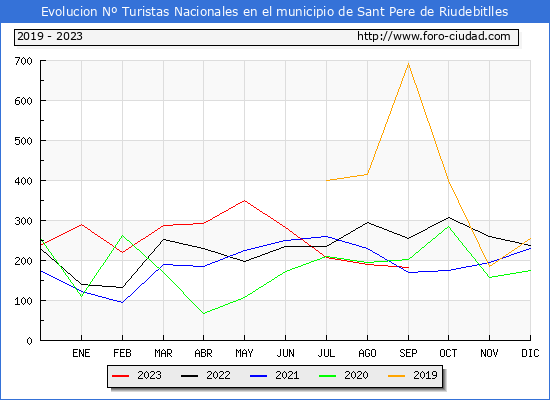Viewport: 550px width, 400px height.
Task: Select the 2020 legend label
Action: tap(356, 375)
